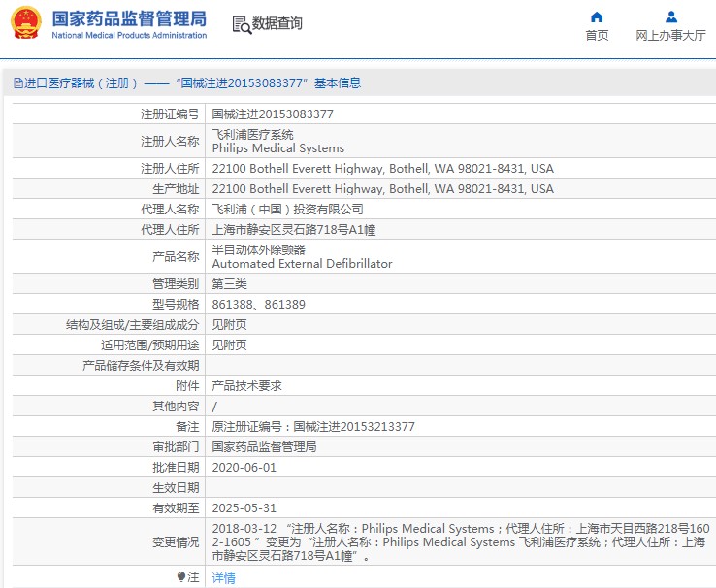Click the 生效日期 label
The height and width of the screenshot is (588, 716).
[176, 487]
